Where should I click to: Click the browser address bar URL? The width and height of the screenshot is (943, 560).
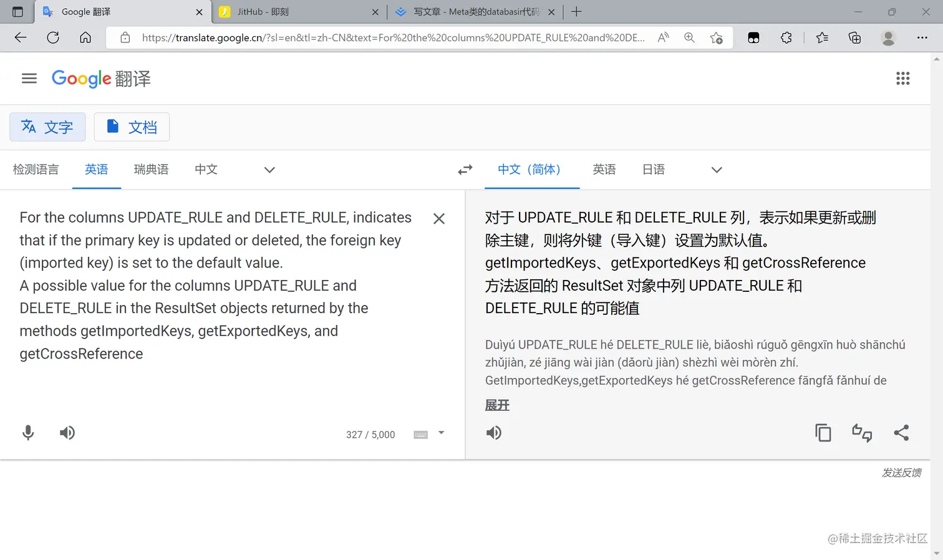(393, 37)
